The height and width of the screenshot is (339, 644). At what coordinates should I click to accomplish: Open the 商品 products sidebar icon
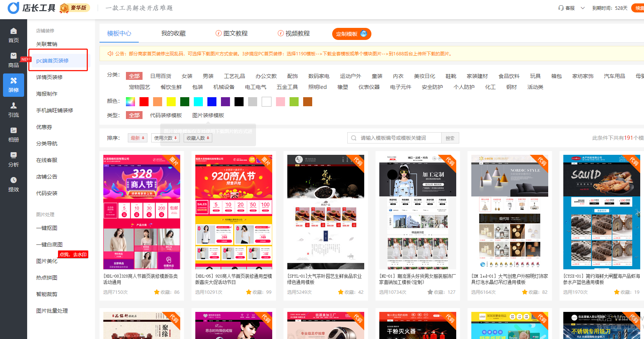coord(14,60)
